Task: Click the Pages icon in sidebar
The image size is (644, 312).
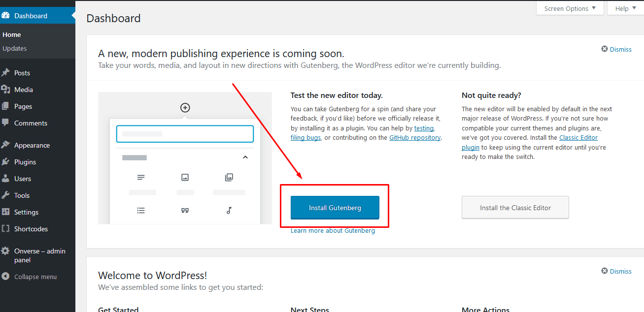Action: pos(6,106)
